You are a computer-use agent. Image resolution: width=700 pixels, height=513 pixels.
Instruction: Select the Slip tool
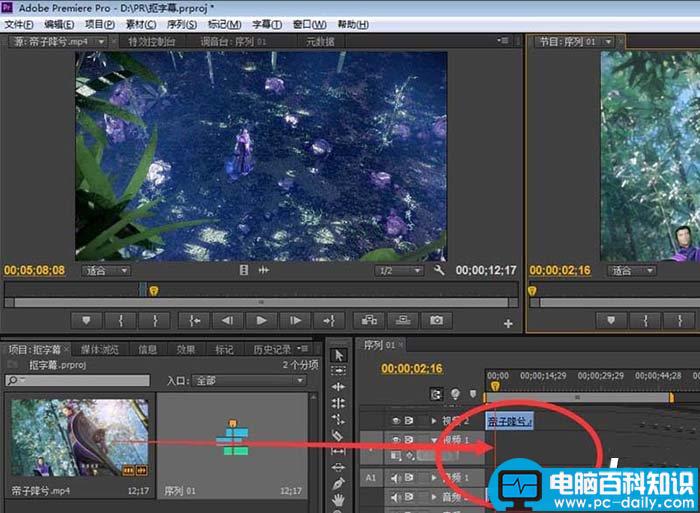338,451
